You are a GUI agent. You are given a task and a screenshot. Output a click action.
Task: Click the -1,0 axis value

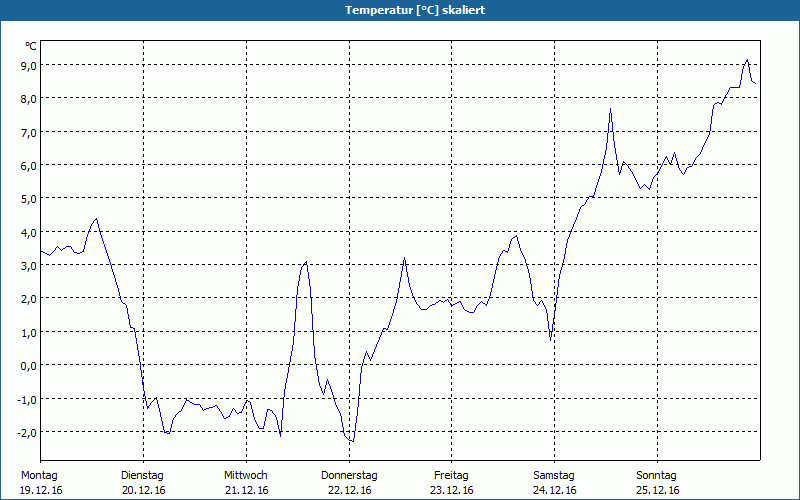point(26,399)
